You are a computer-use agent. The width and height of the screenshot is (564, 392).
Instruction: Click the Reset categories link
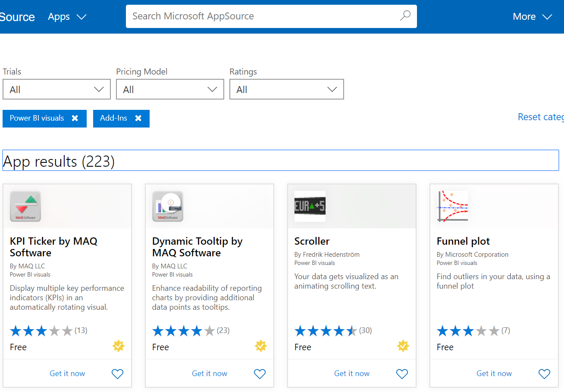point(541,117)
